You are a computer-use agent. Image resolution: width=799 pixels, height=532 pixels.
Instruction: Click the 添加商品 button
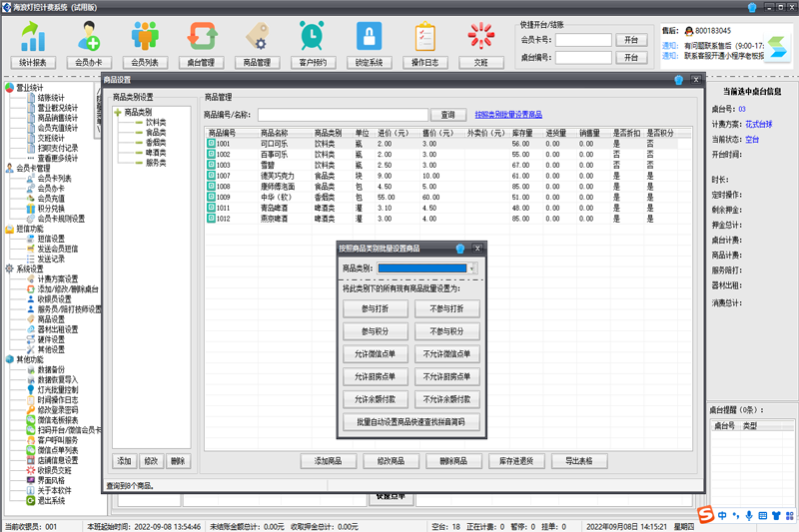pos(329,461)
